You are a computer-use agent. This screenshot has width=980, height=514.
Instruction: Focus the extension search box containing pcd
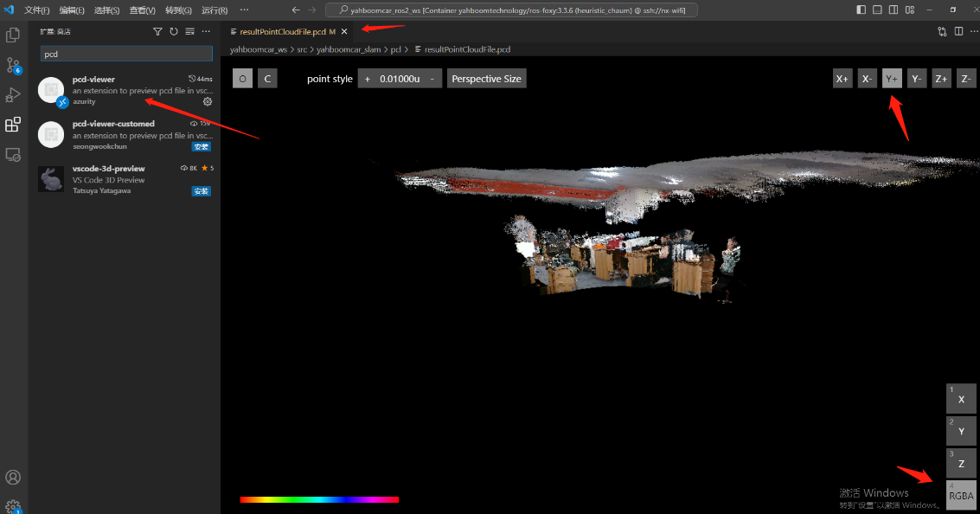tap(126, 54)
